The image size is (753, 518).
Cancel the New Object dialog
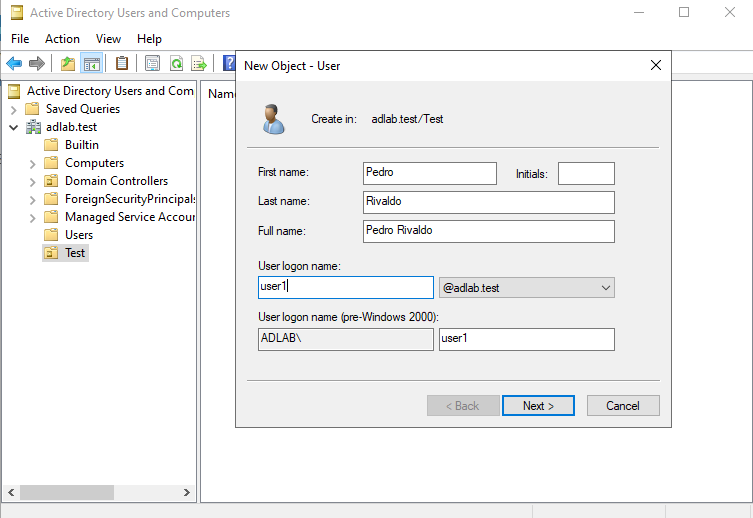(622, 406)
